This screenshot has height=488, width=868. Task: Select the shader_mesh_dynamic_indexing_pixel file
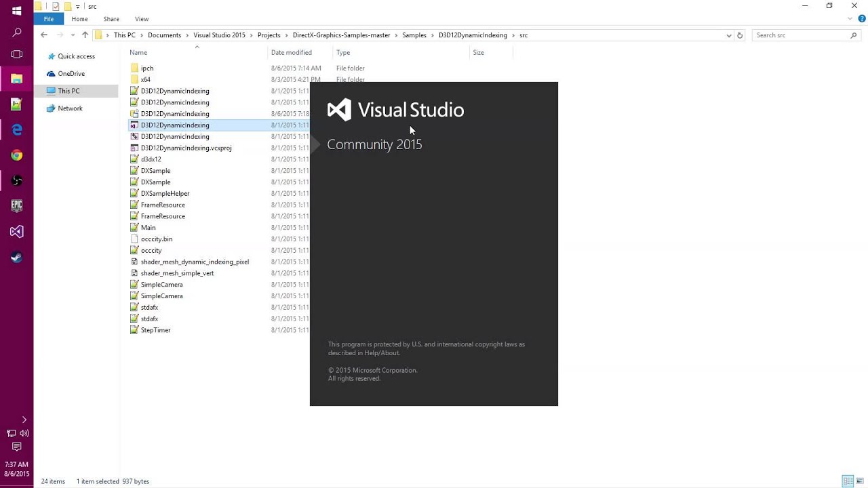click(195, 262)
